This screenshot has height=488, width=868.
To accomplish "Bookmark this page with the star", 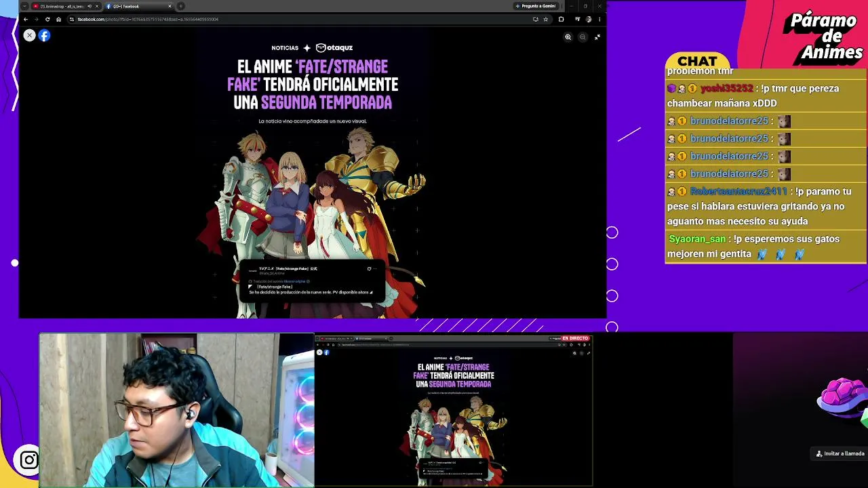I will click(546, 19).
